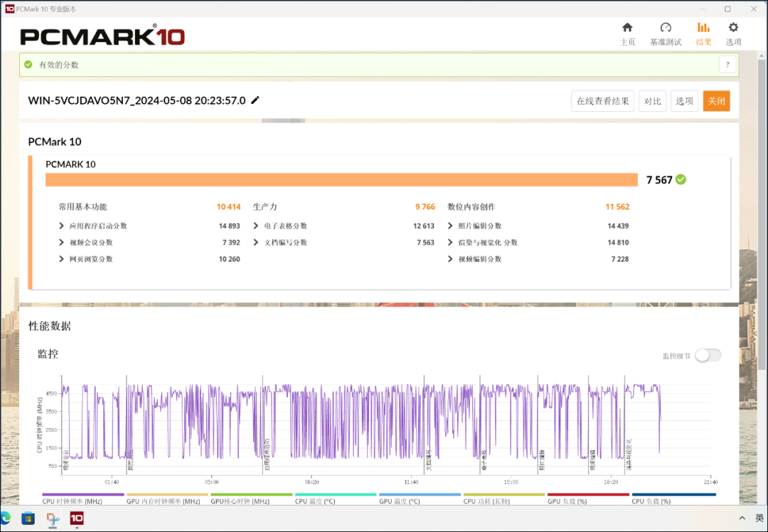Open the Snipping Tool taskbar icon

point(53,518)
